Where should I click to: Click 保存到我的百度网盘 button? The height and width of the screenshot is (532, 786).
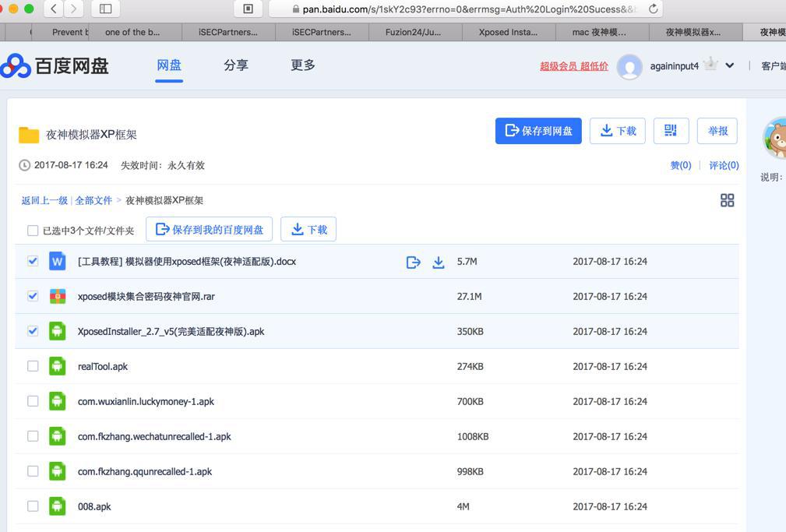click(x=209, y=229)
